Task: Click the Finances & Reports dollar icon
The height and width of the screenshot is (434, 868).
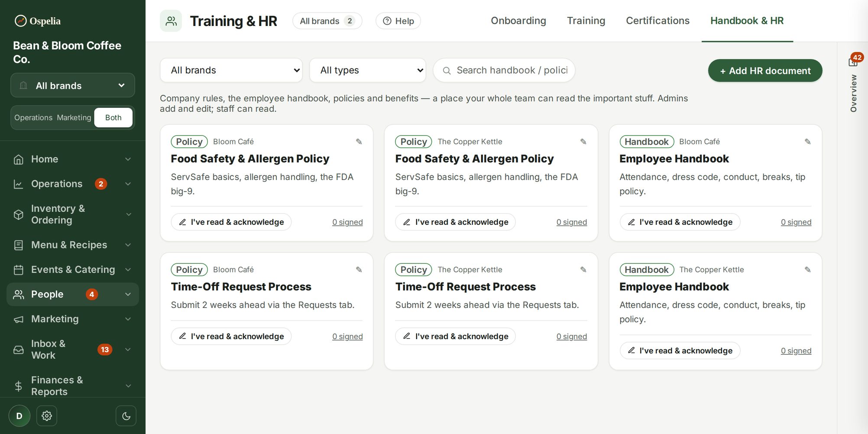Action: pyautogui.click(x=19, y=386)
